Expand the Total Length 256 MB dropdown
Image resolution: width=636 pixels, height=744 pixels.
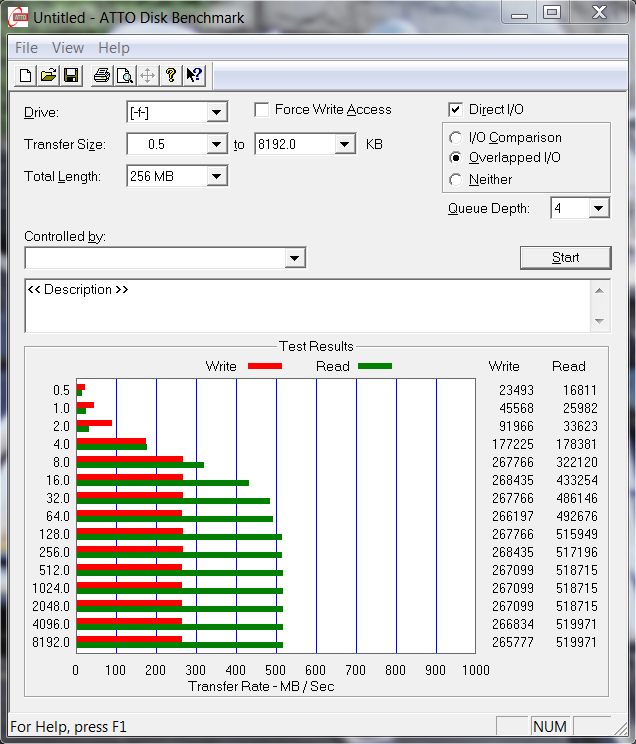pos(216,177)
